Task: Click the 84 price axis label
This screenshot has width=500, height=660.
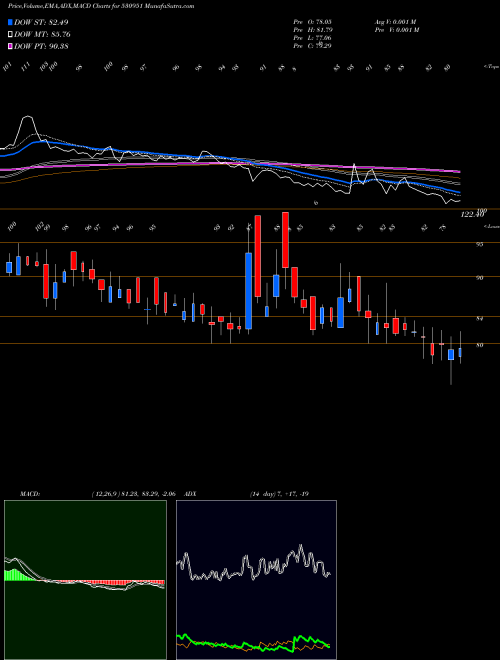Action: click(x=480, y=319)
